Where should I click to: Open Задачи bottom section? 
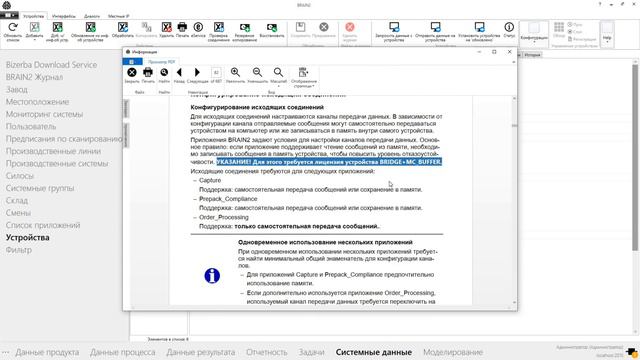click(x=311, y=352)
